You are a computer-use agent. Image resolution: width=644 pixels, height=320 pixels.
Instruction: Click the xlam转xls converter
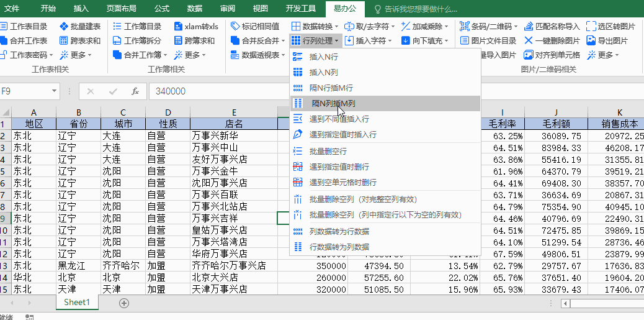pyautogui.click(x=196, y=26)
